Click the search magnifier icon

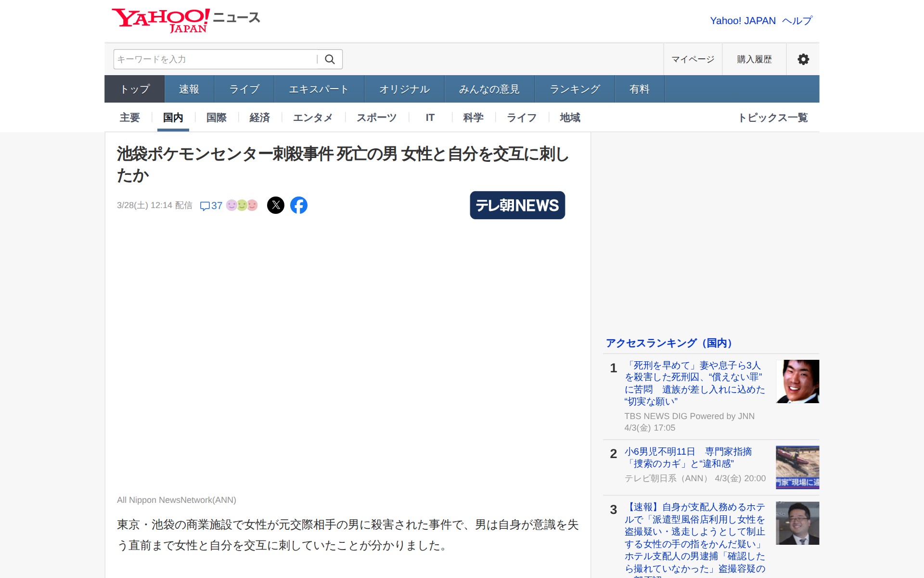pos(330,59)
